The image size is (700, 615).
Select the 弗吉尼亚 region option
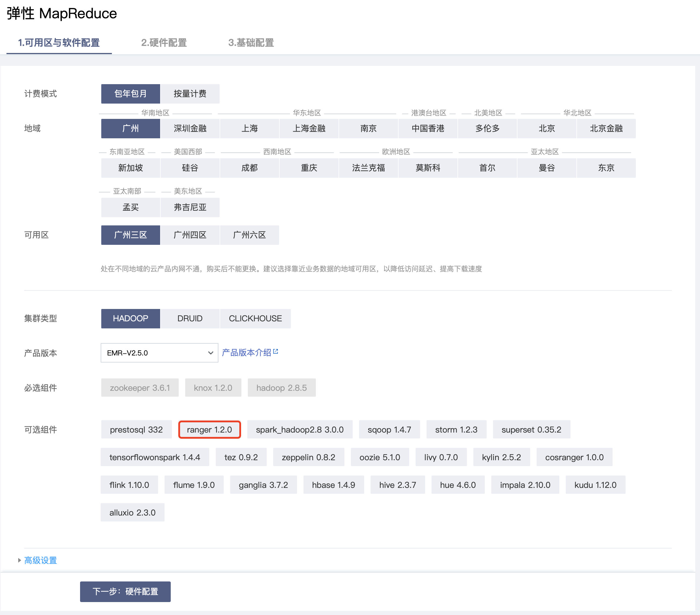190,207
